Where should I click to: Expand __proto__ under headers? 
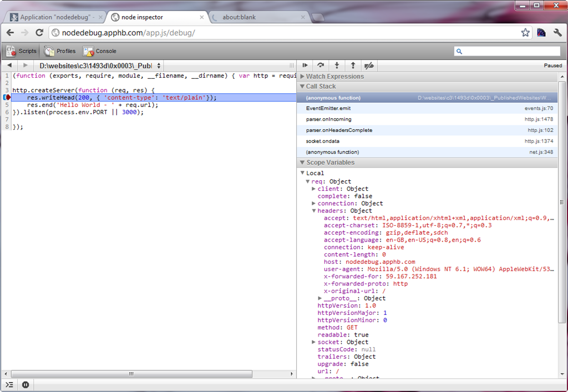(x=320, y=298)
